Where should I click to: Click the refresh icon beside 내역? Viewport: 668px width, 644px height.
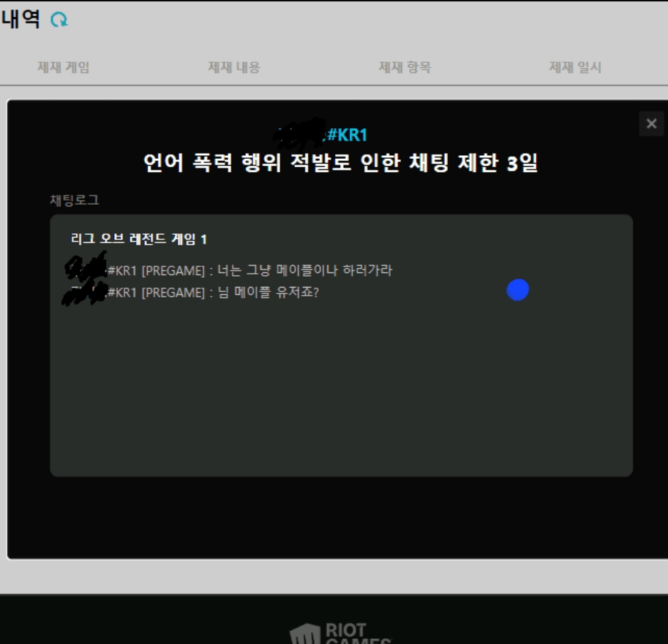point(59,20)
